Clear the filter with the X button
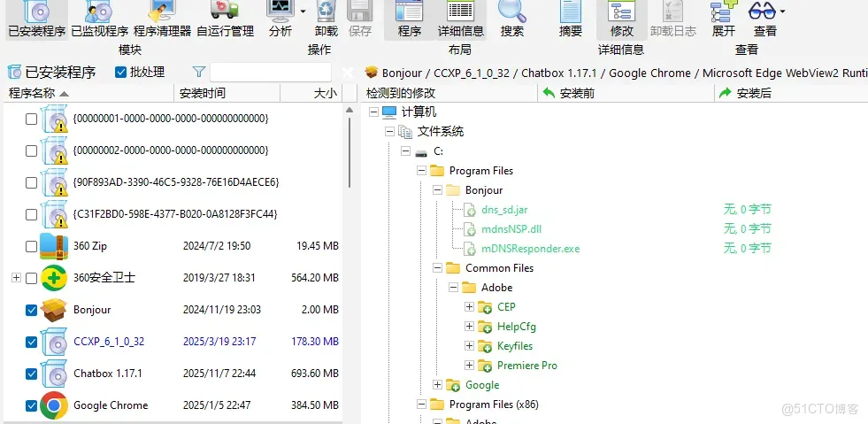The height and width of the screenshot is (424, 868). point(347,73)
